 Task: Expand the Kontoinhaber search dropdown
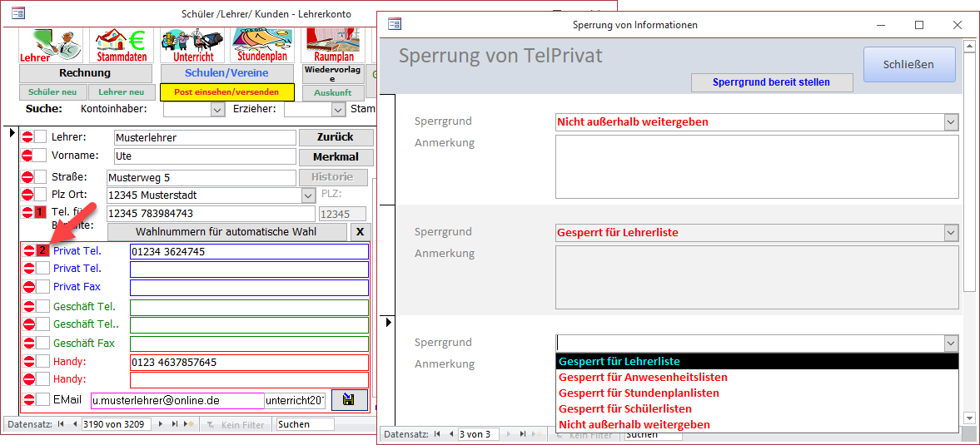pyautogui.click(x=217, y=109)
